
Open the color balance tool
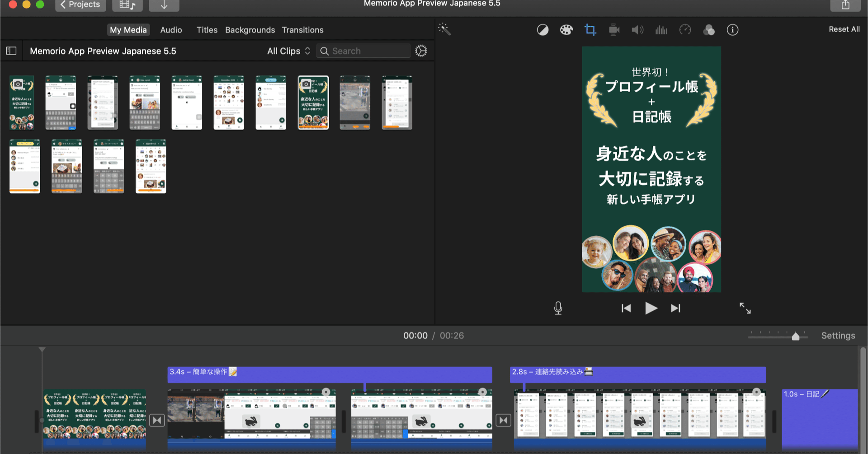(x=542, y=30)
